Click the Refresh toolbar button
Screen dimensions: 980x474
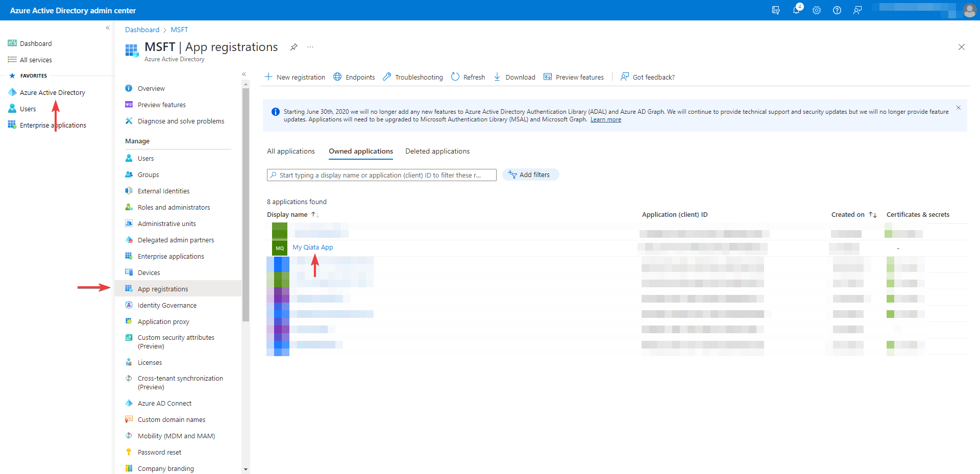[x=468, y=77]
